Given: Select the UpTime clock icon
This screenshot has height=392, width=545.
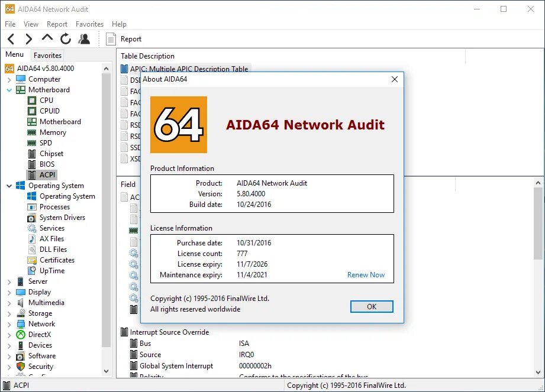Looking at the screenshot, I should click(31, 271).
